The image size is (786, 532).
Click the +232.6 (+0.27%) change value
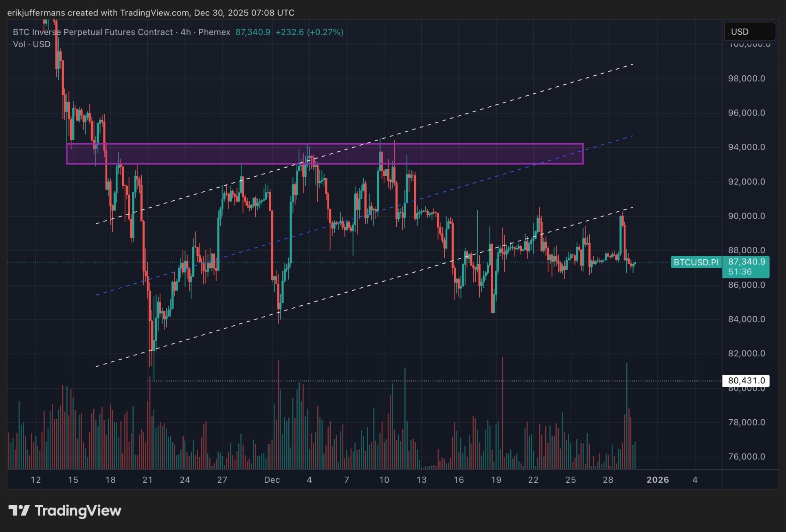point(309,32)
